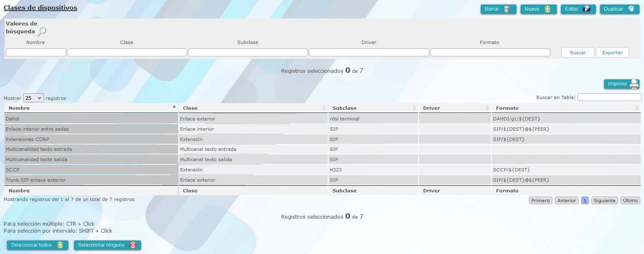Select the Dahdi row in table

click(323, 118)
